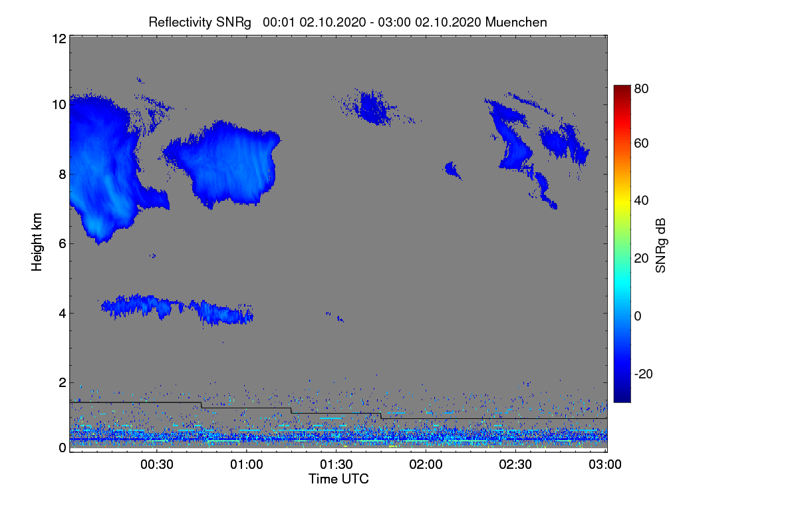Click the height axis label 8
This screenshot has height=532, width=798.
pyautogui.click(x=62, y=174)
